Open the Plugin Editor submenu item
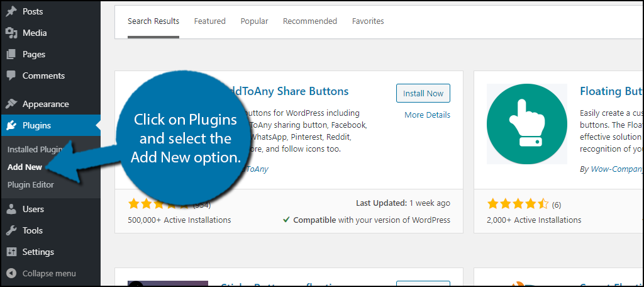 tap(30, 185)
